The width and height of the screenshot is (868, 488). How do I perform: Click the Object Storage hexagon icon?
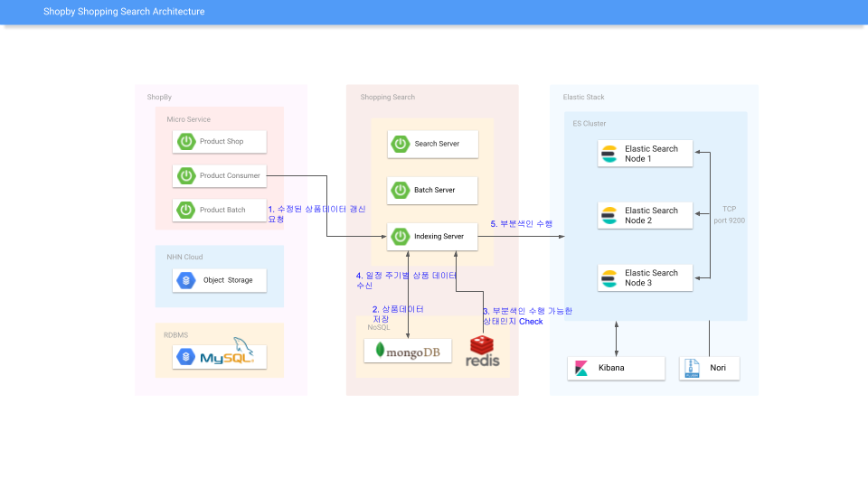[186, 280]
